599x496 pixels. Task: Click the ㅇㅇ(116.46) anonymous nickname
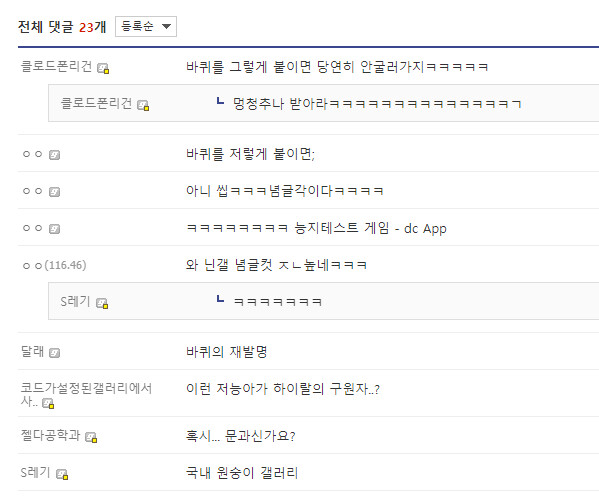point(54,265)
